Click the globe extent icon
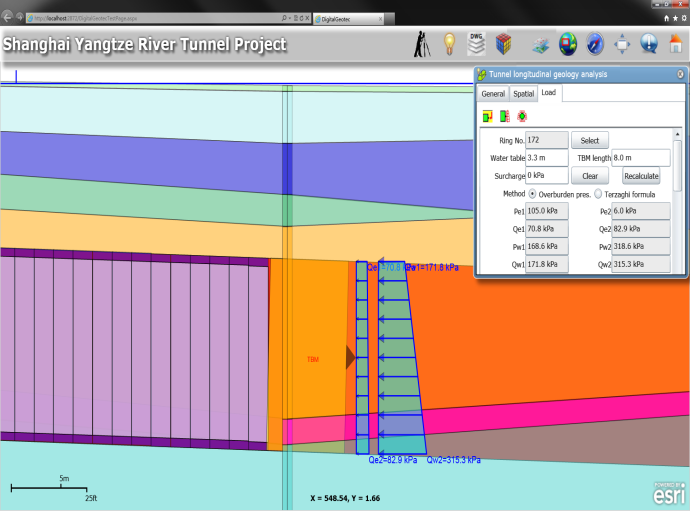This screenshot has height=511, width=690. (568, 44)
